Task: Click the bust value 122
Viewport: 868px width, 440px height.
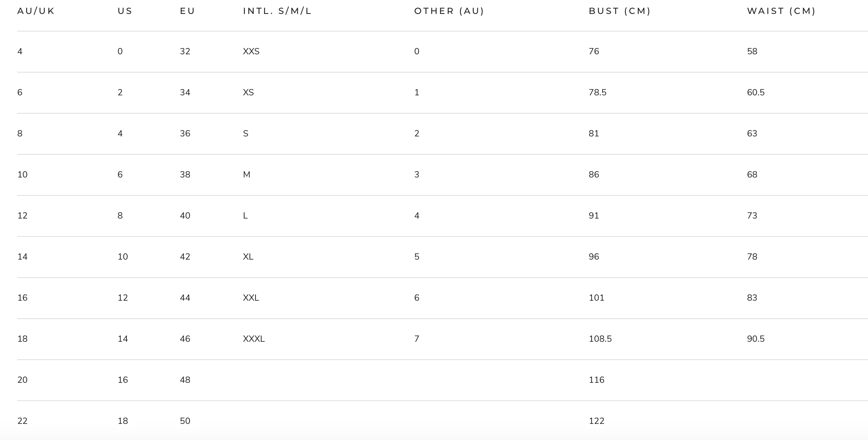Action: (x=596, y=421)
